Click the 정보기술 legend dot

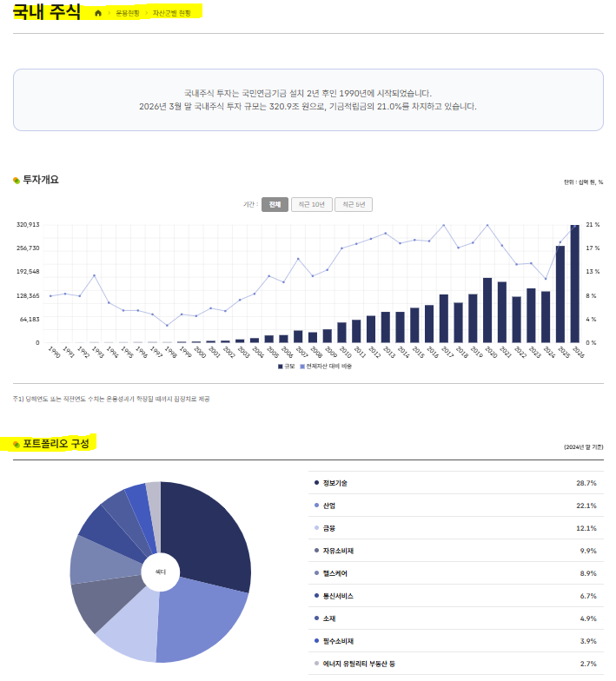tap(316, 483)
